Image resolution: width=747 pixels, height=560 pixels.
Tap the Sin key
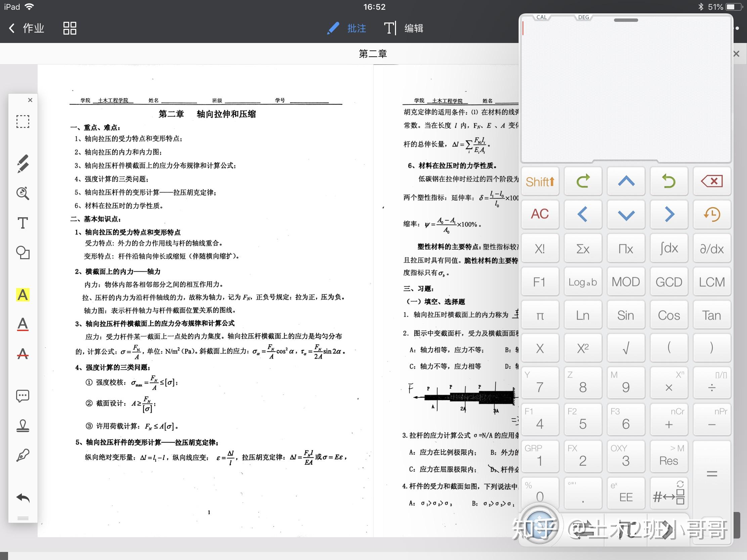tap(626, 315)
